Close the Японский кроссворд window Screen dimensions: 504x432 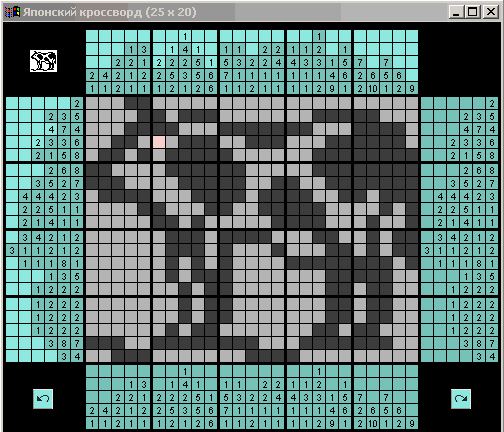[491, 12]
